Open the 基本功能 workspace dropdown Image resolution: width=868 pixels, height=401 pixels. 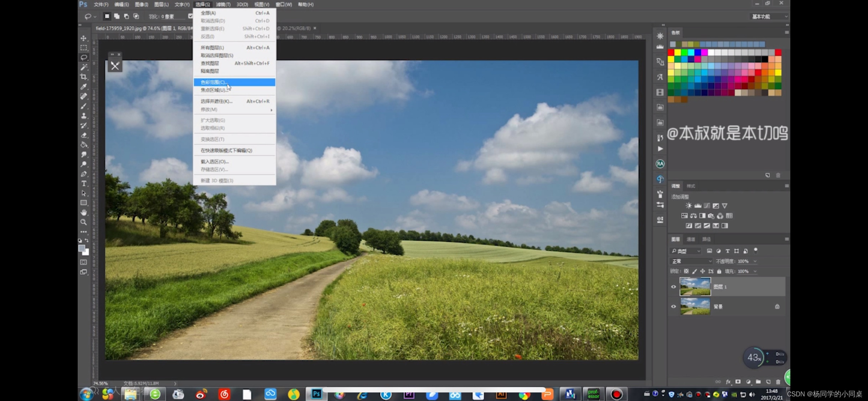tap(769, 16)
